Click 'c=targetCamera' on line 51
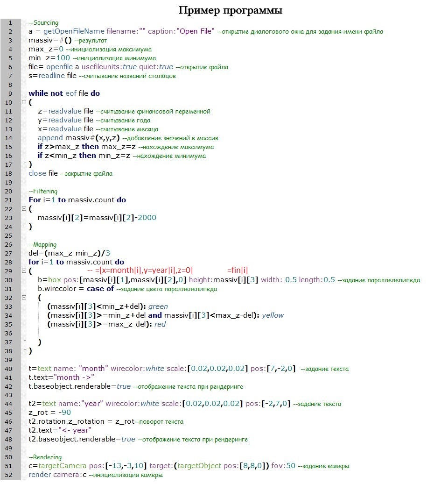448x484 pixels. pos(57,466)
